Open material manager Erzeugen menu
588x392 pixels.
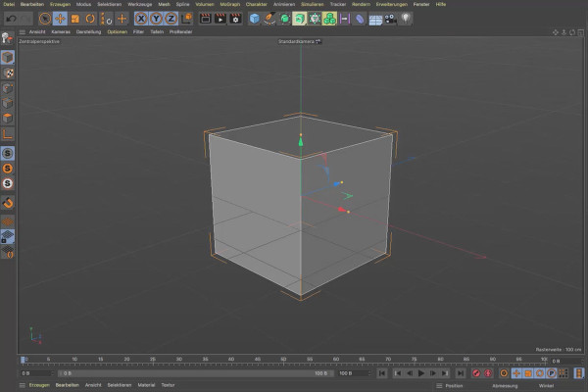pos(39,385)
